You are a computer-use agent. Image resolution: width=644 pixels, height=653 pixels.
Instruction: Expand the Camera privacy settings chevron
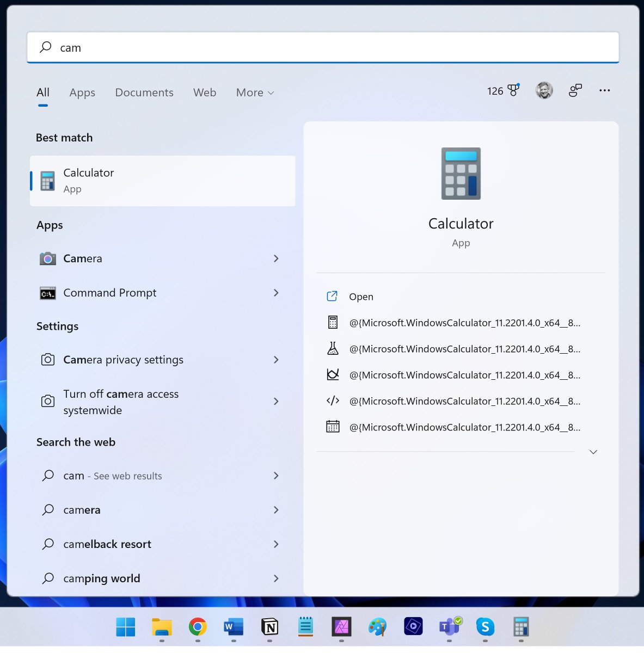(x=276, y=360)
